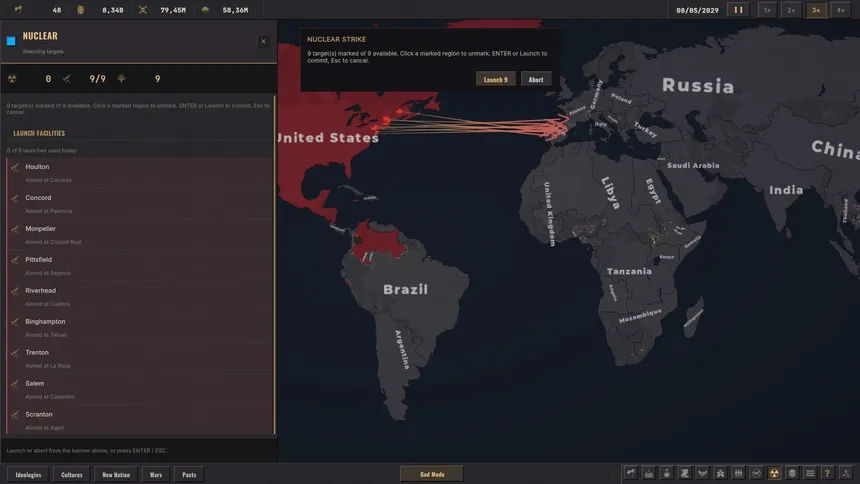Screen dimensions: 860x484
Task: Open the New Nation tab
Action: (116, 475)
